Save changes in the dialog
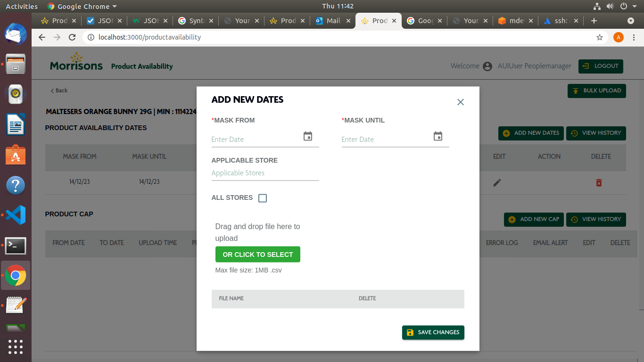The image size is (644, 362). pos(433,332)
